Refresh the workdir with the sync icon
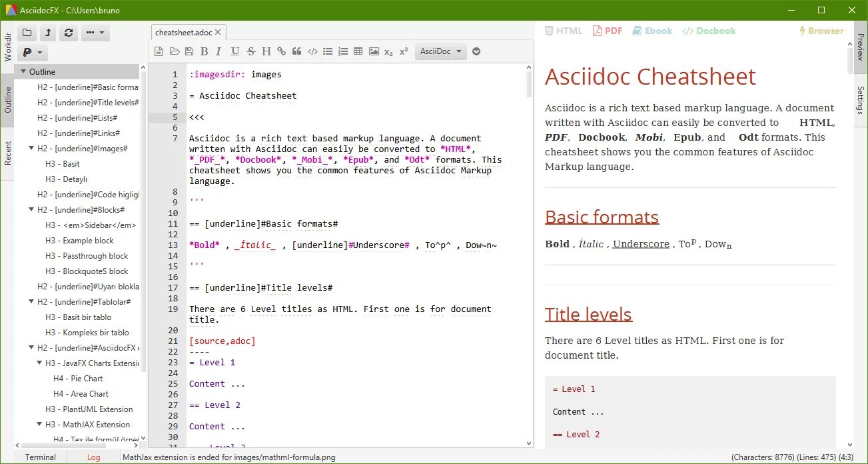868x464 pixels. (68, 32)
